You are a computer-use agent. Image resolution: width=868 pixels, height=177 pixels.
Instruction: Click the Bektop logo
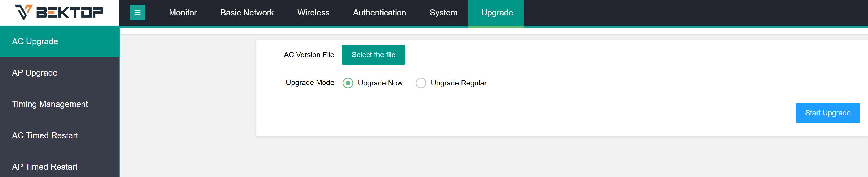59,13
